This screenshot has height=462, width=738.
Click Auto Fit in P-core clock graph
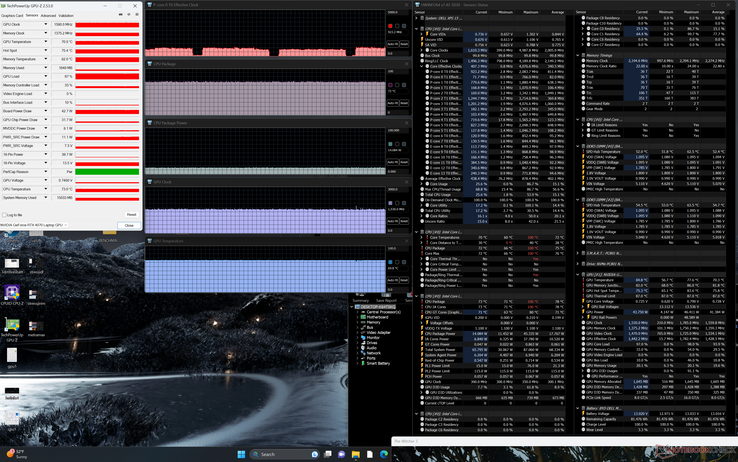[x=393, y=44]
